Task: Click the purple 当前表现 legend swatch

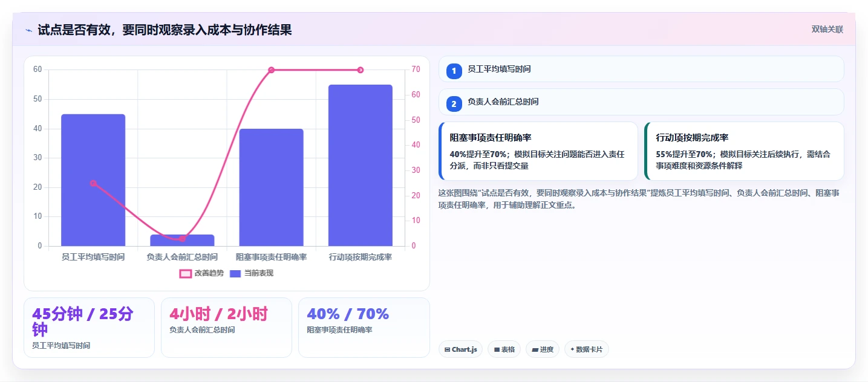Action: [x=236, y=274]
